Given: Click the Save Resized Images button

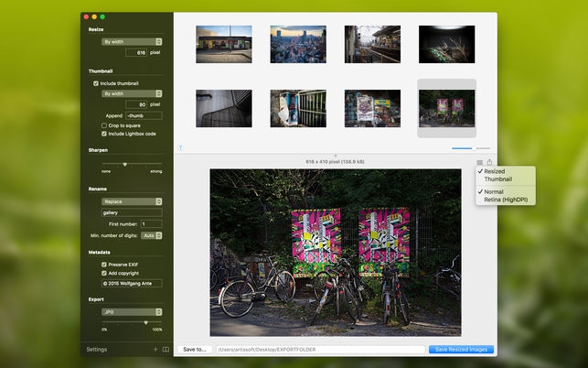Looking at the screenshot, I should [461, 350].
